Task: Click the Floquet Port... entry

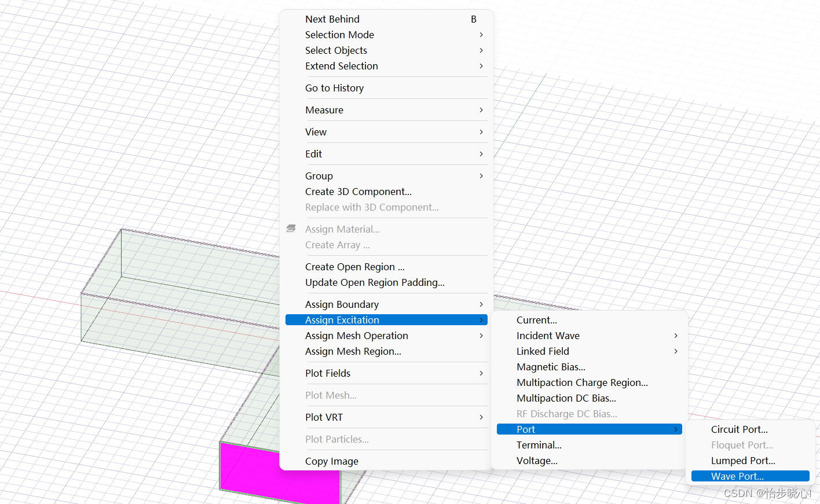Action: 751,445
